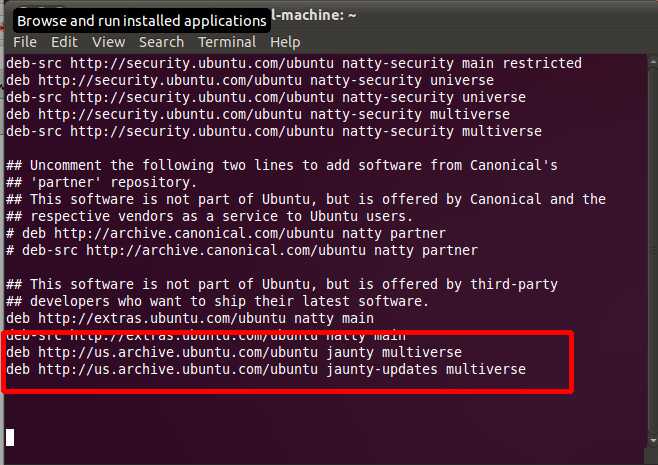Click 'respective vendors as a service' comment line
The height and width of the screenshot is (465, 658).
coord(209,217)
